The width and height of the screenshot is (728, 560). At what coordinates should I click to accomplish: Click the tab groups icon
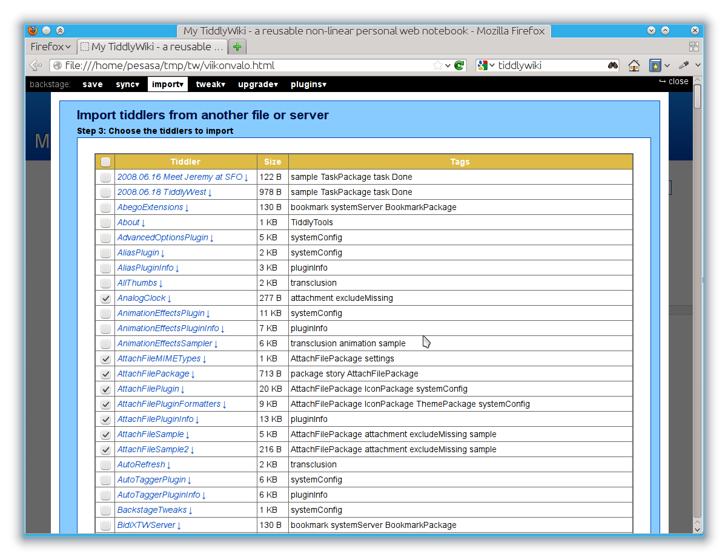(694, 47)
